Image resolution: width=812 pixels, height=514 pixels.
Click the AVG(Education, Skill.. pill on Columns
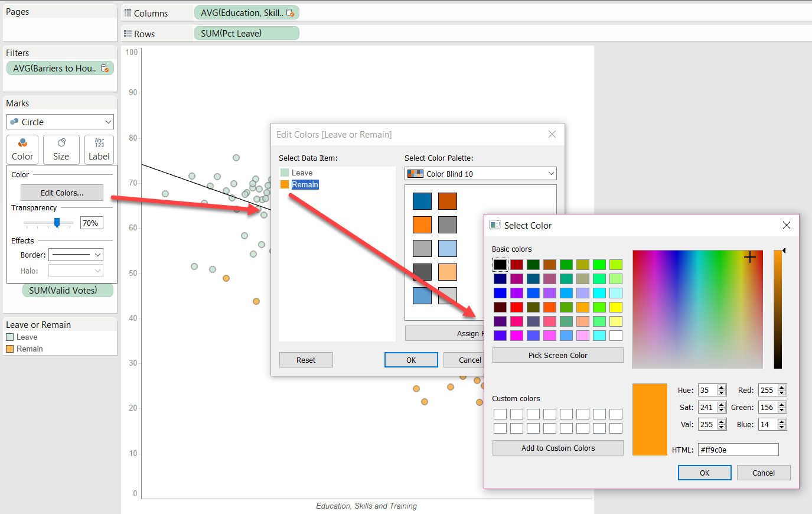[247, 12]
